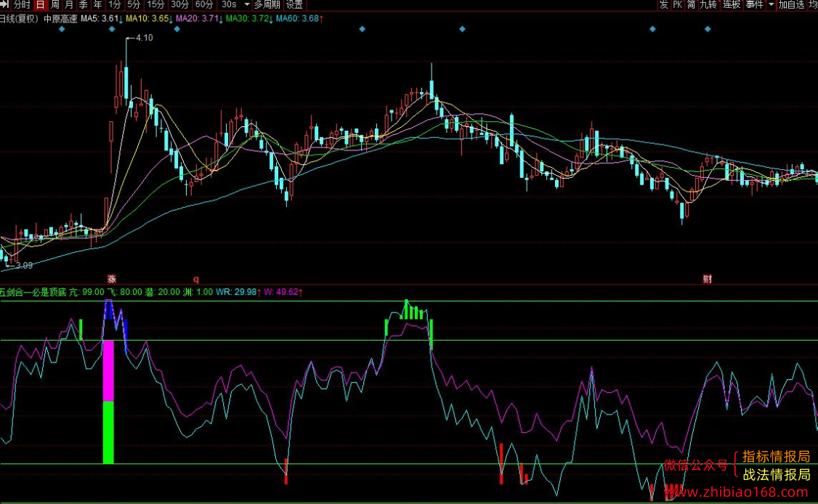Select the 日 daily period tab
The width and height of the screenshot is (818, 504).
(41, 4)
